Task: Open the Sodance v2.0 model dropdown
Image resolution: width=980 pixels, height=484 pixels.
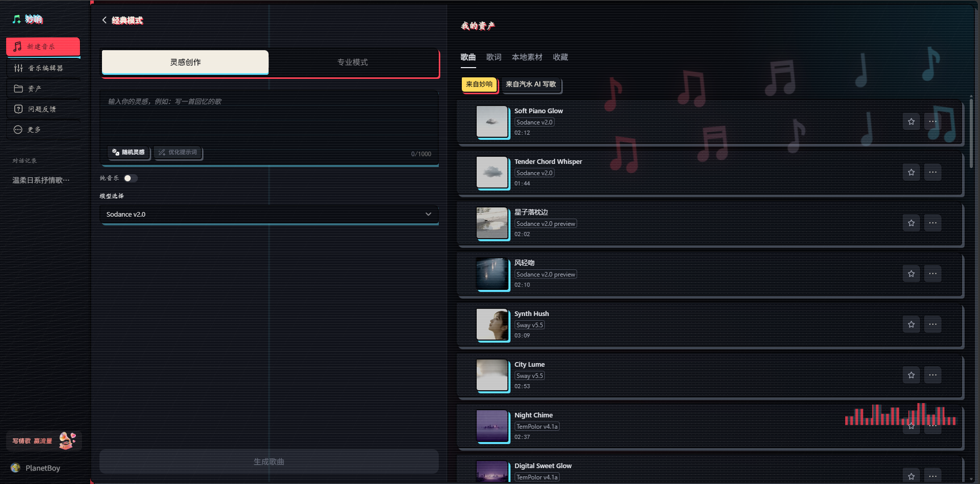Action: 269,214
